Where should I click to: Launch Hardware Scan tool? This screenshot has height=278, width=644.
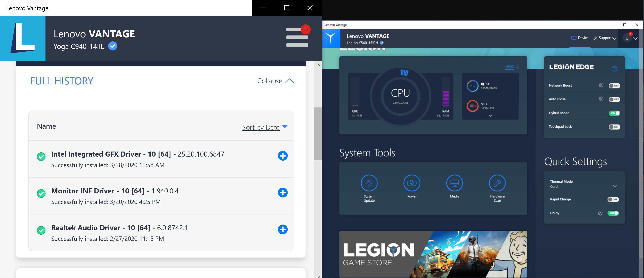pos(497,183)
